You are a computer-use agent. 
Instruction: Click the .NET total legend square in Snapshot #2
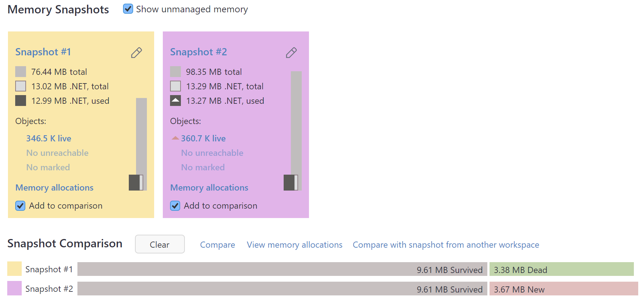(175, 86)
